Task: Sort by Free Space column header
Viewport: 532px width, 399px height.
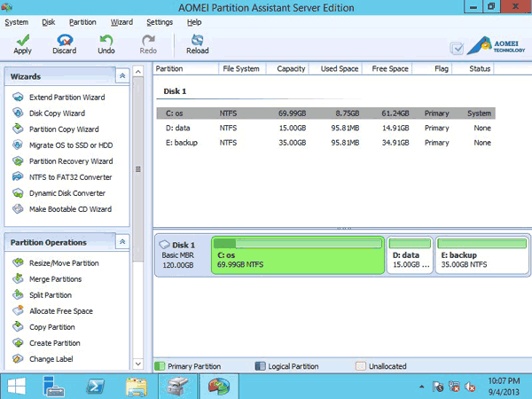Action: coord(387,68)
